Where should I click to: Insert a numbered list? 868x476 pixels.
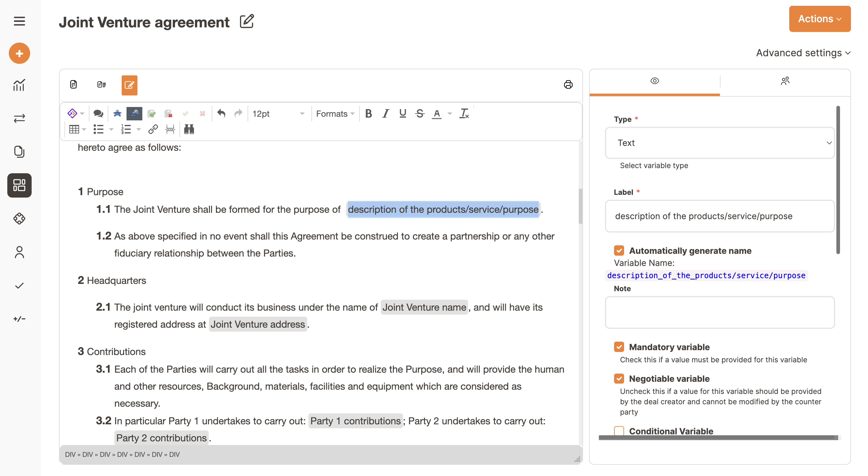[x=126, y=129]
